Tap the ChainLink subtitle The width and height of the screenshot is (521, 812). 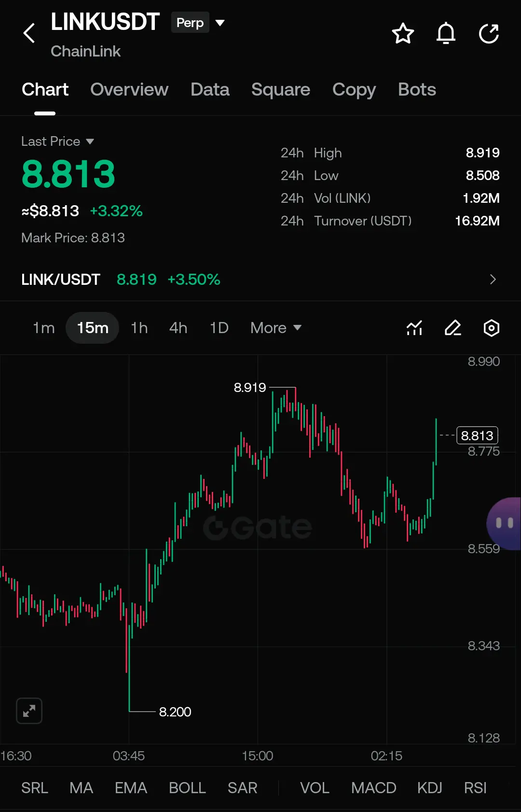85,51
